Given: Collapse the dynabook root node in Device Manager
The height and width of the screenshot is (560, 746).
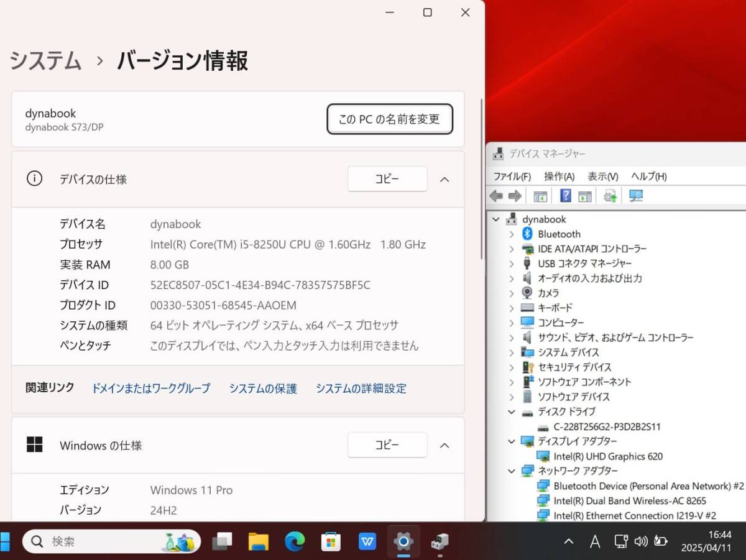Looking at the screenshot, I should (x=495, y=219).
